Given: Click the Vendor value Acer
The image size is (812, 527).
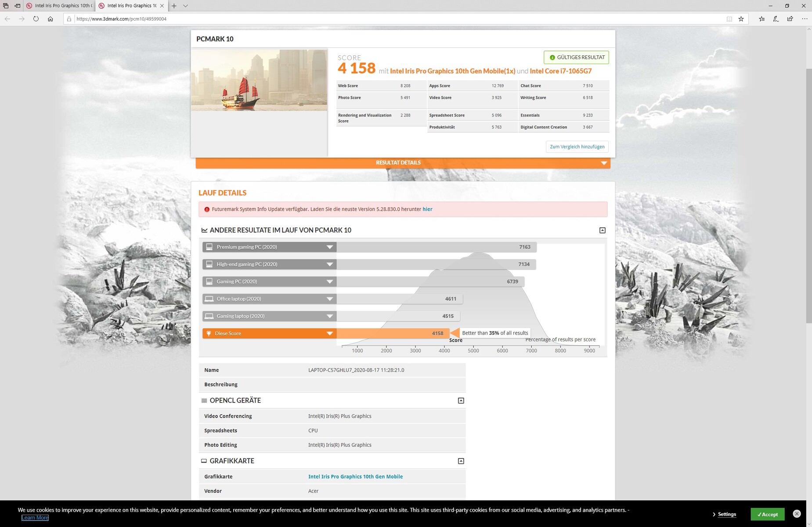Looking at the screenshot, I should 313,491.
